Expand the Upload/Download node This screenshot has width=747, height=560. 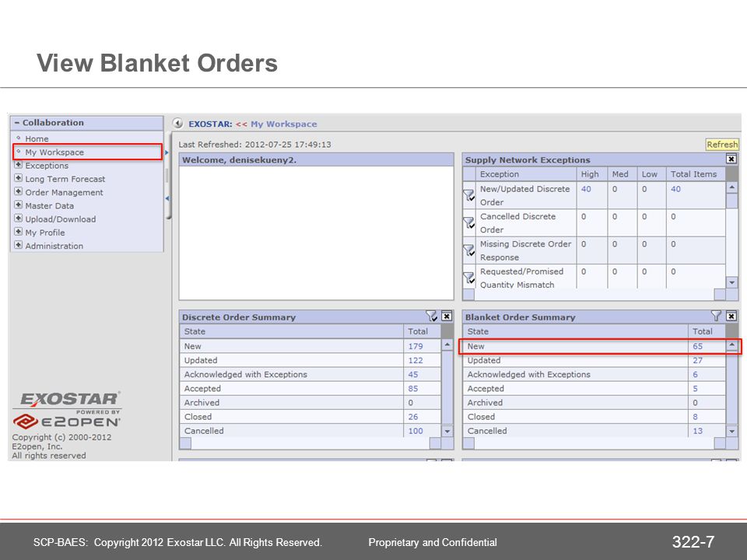[x=18, y=218]
